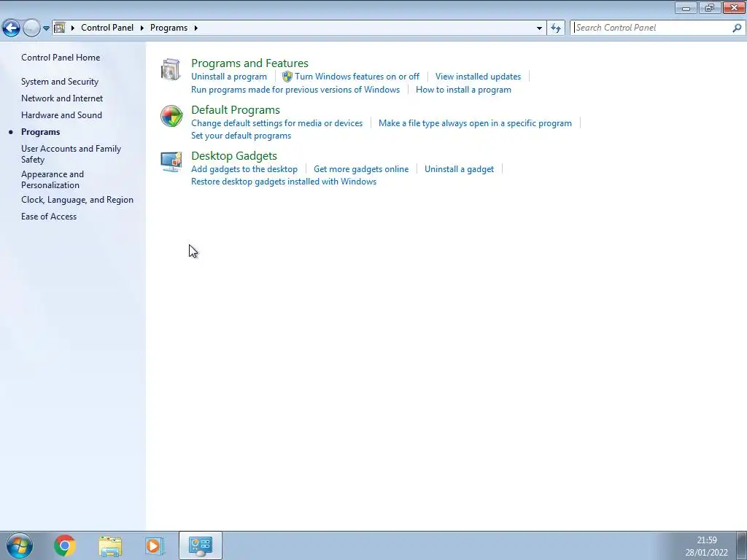This screenshot has height=560, width=747.
Task: Click the search magnifier icon
Action: [x=737, y=28]
